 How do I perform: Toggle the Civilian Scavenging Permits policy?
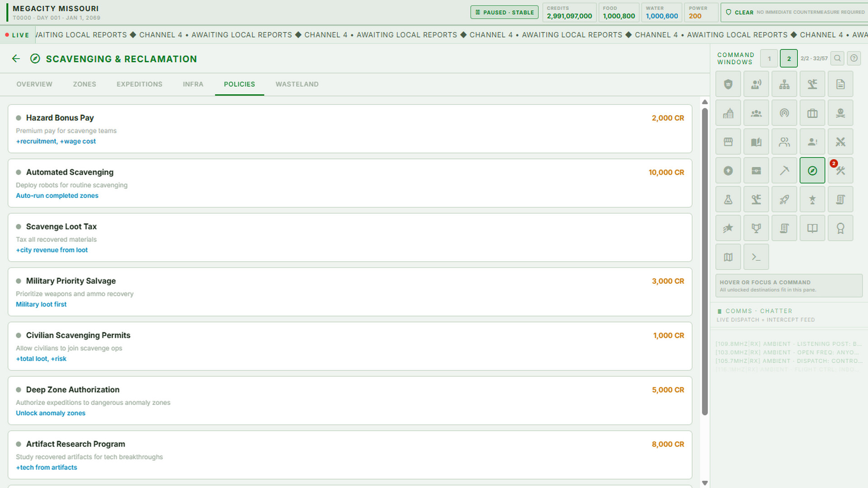350,346
